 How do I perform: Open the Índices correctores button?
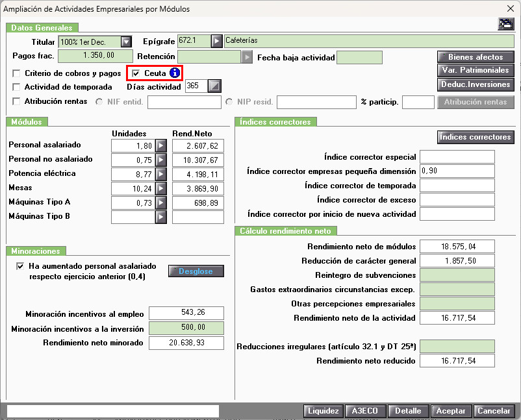pos(476,137)
